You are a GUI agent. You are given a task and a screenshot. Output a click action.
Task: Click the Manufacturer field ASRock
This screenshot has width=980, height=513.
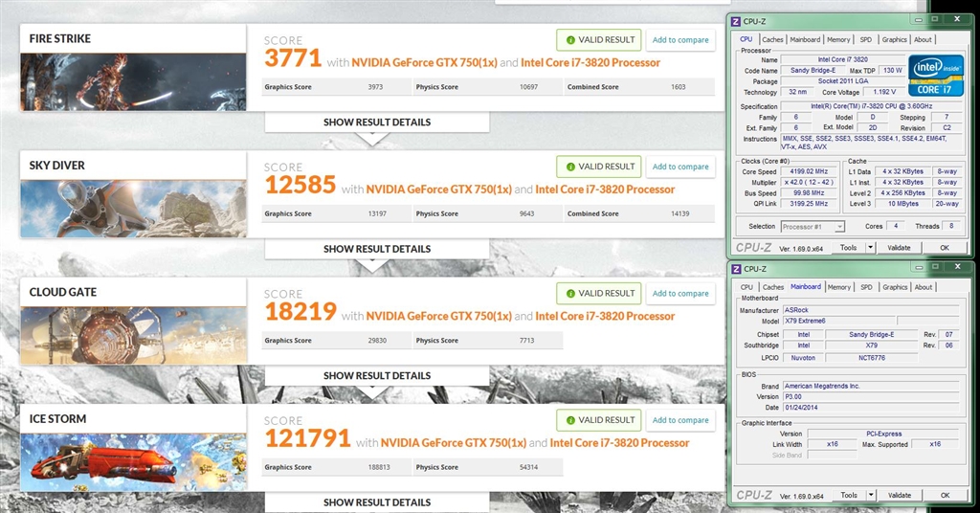[x=871, y=310]
